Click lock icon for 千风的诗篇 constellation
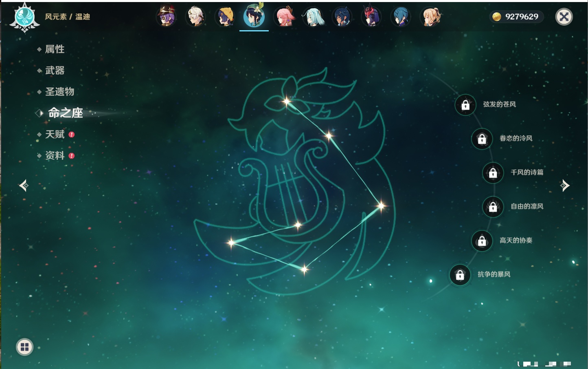 pyautogui.click(x=493, y=172)
